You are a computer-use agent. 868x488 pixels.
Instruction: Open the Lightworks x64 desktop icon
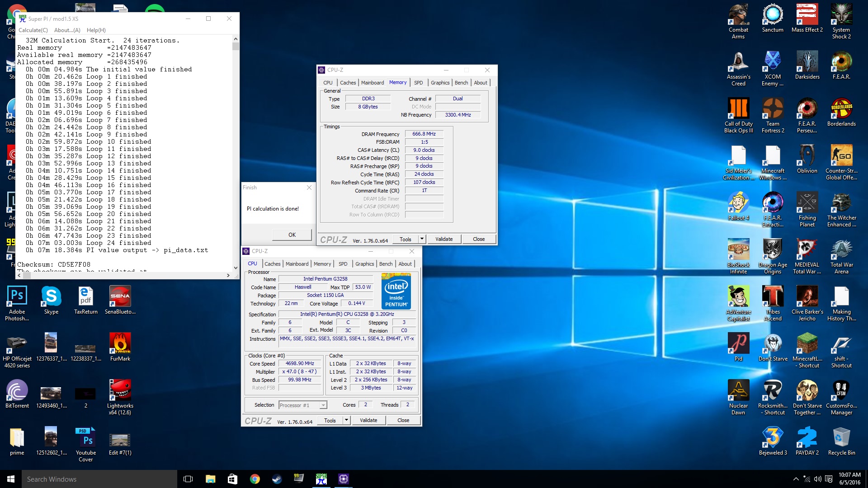click(x=120, y=397)
